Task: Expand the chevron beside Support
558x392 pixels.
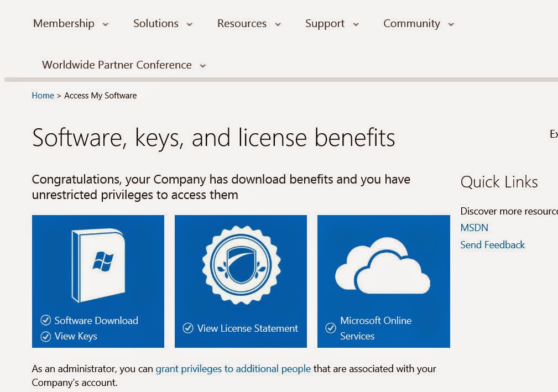Action: coord(356,24)
